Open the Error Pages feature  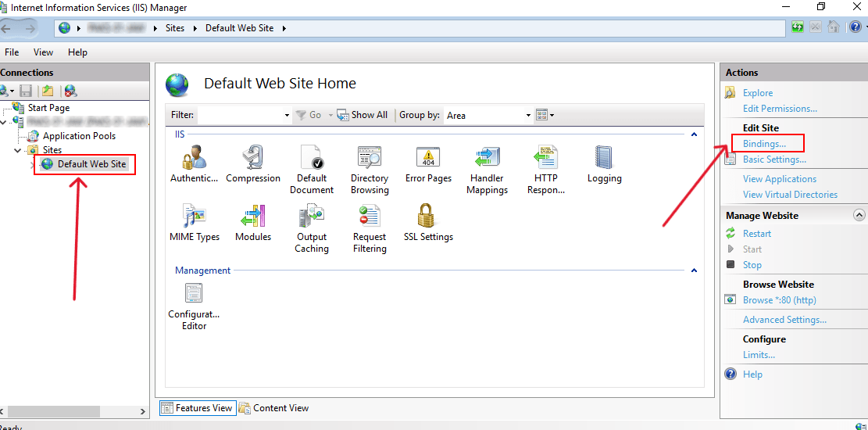pos(428,164)
